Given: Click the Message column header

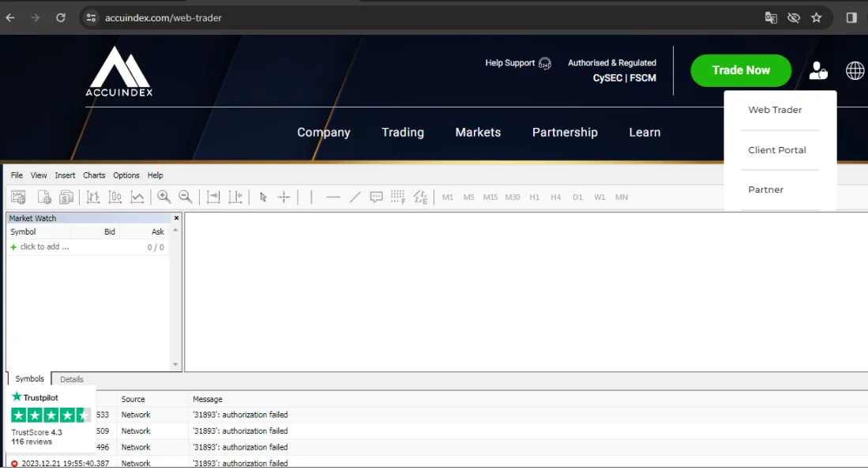Looking at the screenshot, I should click(x=208, y=399).
